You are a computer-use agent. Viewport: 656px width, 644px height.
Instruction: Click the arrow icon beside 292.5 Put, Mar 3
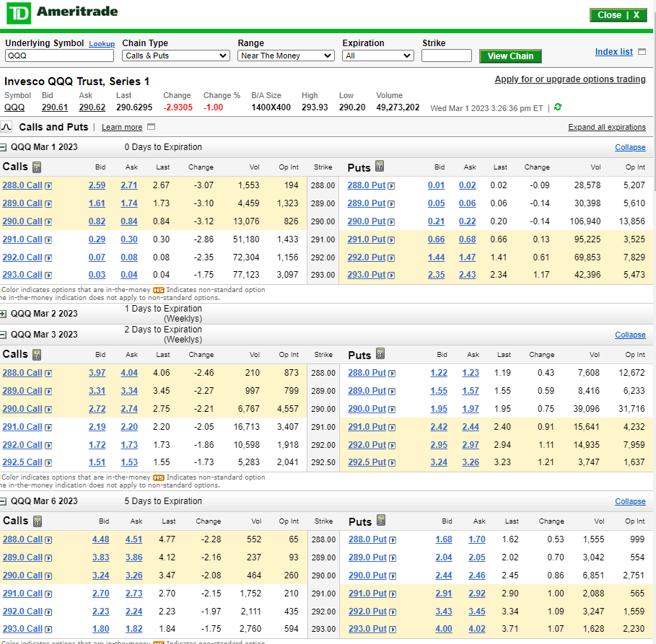[392, 463]
